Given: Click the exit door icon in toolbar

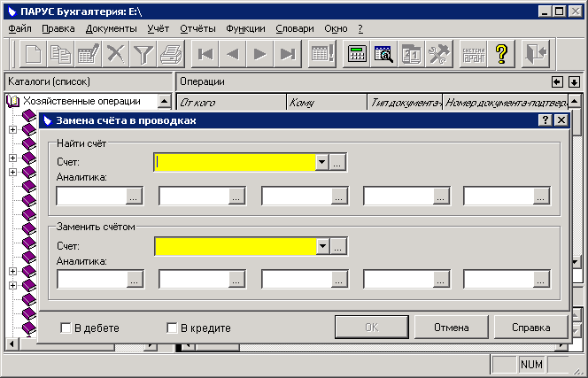Looking at the screenshot, I should click(536, 53).
